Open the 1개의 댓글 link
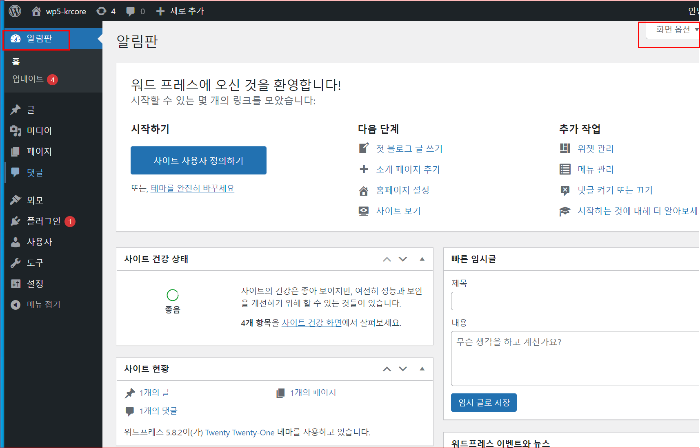 click(158, 411)
